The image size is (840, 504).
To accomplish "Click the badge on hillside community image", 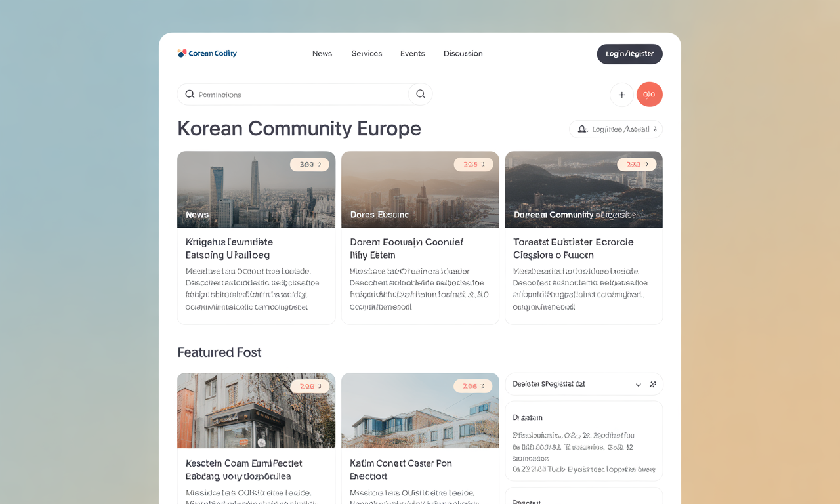I will pos(637,165).
